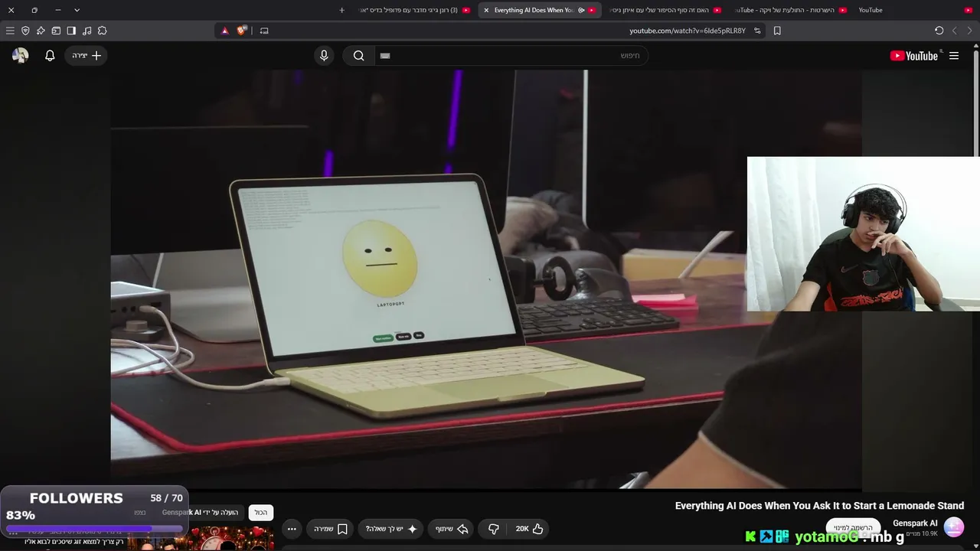
Task: Open the יצירה create button
Action: (x=87, y=56)
